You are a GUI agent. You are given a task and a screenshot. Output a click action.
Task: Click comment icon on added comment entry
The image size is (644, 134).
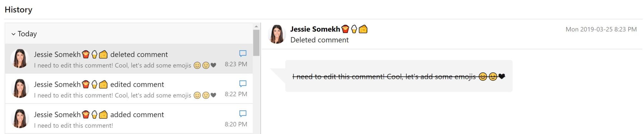pos(243,114)
